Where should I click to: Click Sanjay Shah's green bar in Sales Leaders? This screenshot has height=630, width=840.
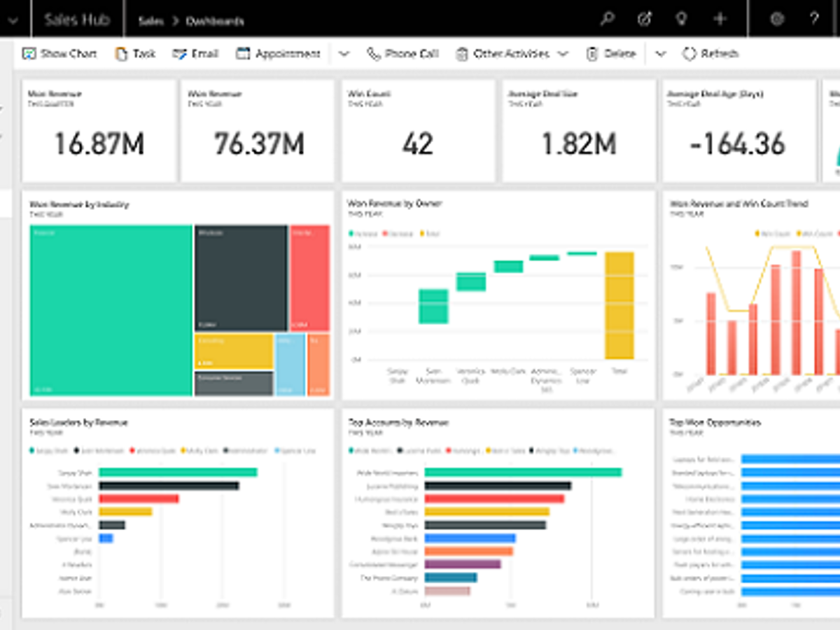[x=178, y=472]
